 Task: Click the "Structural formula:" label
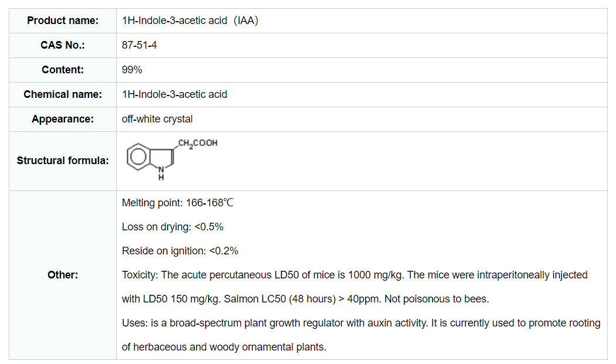63,161
